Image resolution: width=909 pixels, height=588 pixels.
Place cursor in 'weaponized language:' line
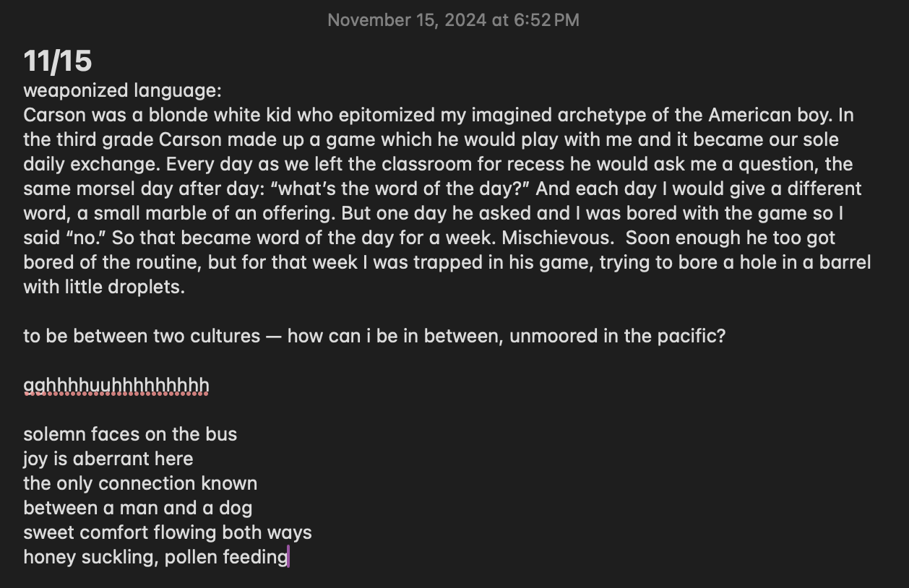121,90
